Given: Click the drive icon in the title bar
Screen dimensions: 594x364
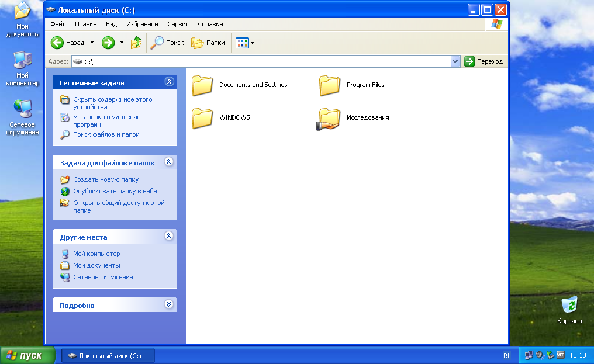Looking at the screenshot, I should pyautogui.click(x=50, y=10).
